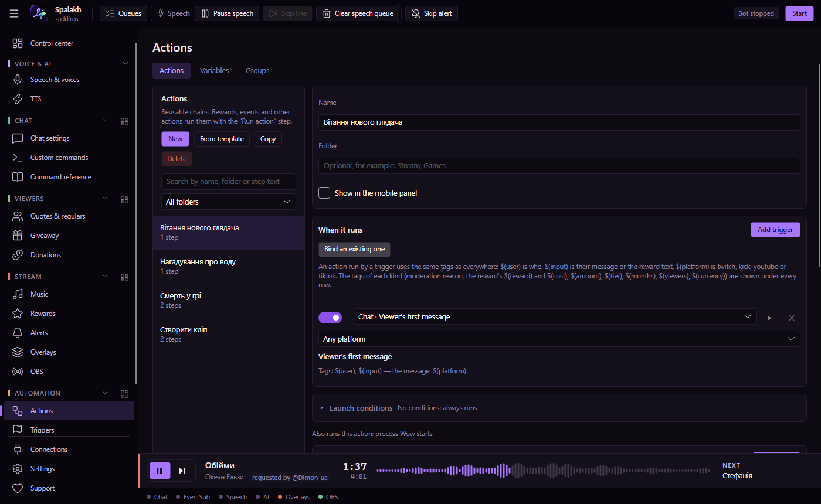Screen dimensions: 821x504
Task: Toggle the Viewer's first message trigger switch
Action: point(330,317)
